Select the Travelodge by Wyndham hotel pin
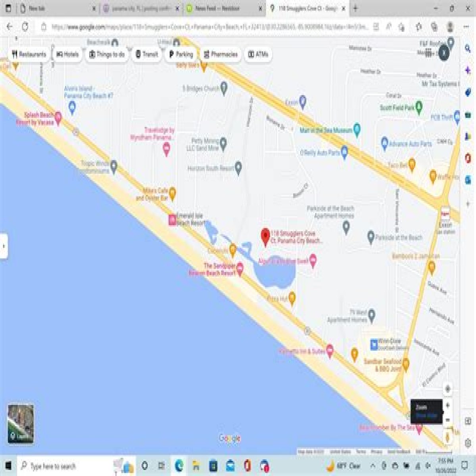Image resolution: width=476 pixels, height=476 pixels. 167,150
